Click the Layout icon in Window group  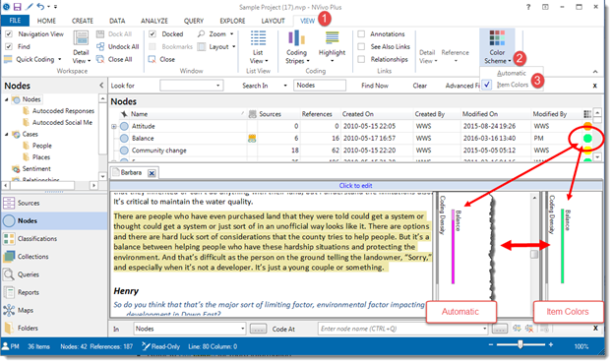202,47
